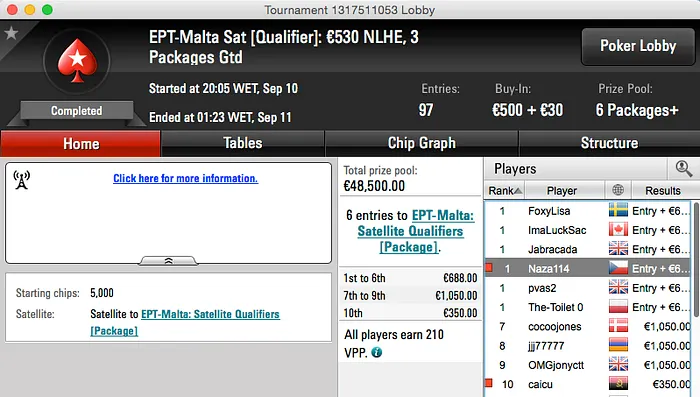Open the Chip Graph tab
Viewport: 700px width, 397px height.
point(422,143)
